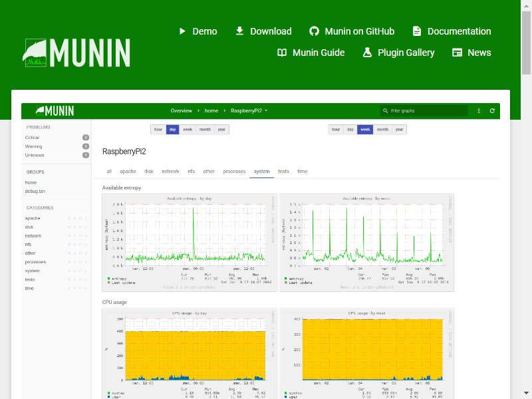532x399 pixels.
Task: Select 'month' in the right time-range group
Action: click(x=382, y=130)
